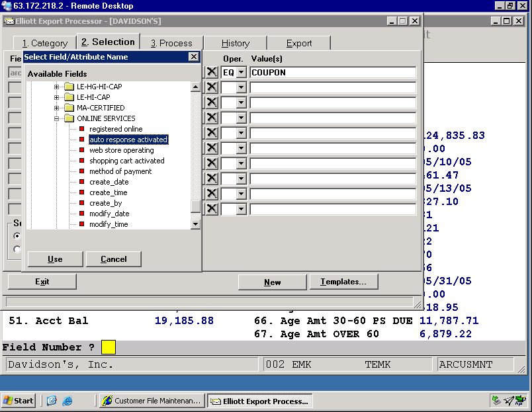Open the operator dropdown on second criteria row
Screen dimensions: 532x412
[241, 87]
